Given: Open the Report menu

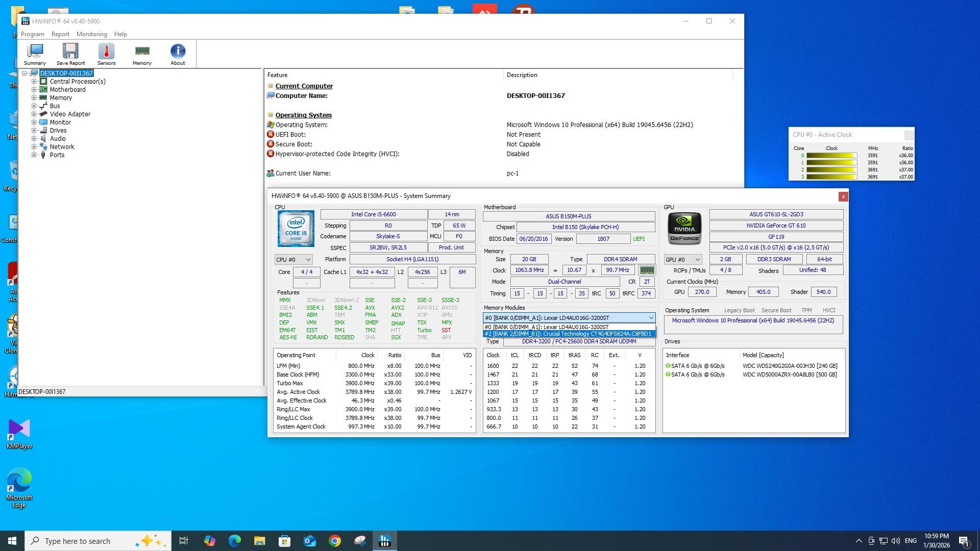Looking at the screenshot, I should (60, 34).
